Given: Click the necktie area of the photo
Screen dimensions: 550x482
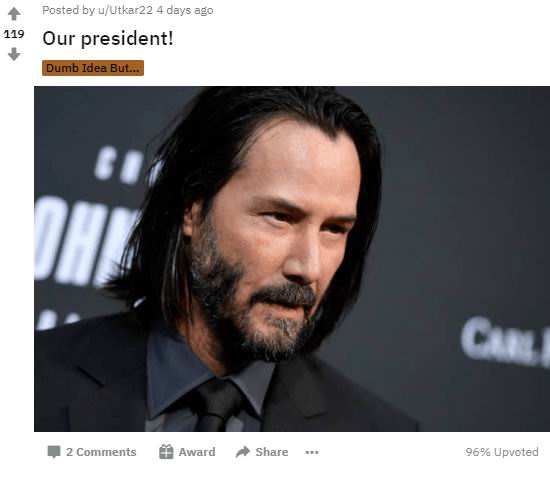Looking at the screenshot, I should click(217, 407).
